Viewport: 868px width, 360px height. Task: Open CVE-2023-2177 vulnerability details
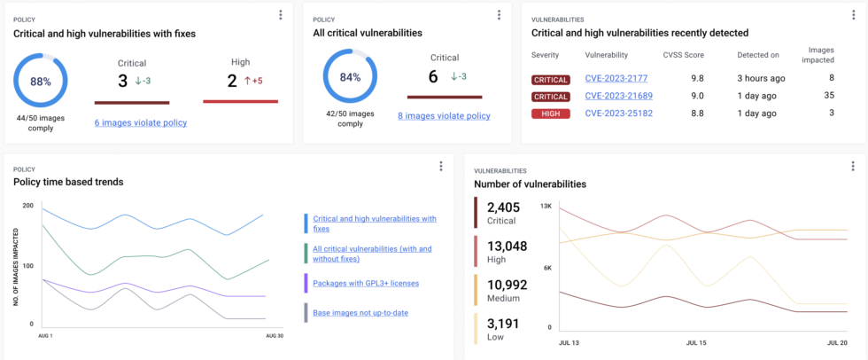click(616, 78)
